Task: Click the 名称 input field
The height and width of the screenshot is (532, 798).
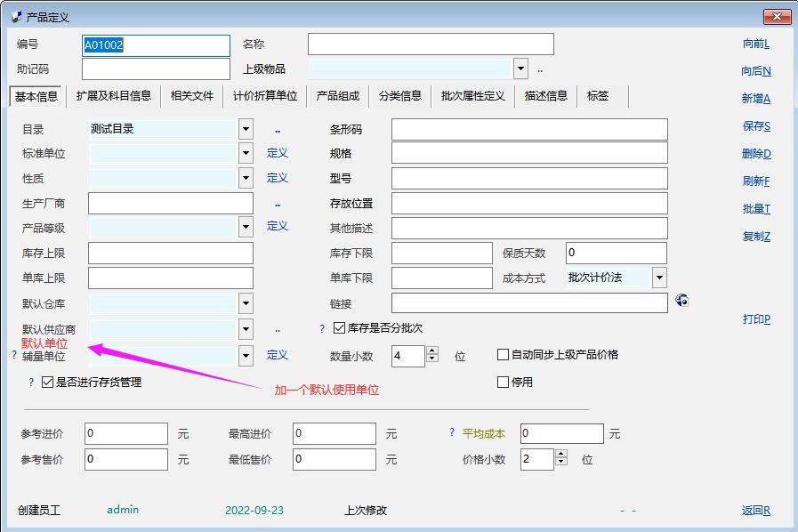Action: pyautogui.click(x=431, y=44)
